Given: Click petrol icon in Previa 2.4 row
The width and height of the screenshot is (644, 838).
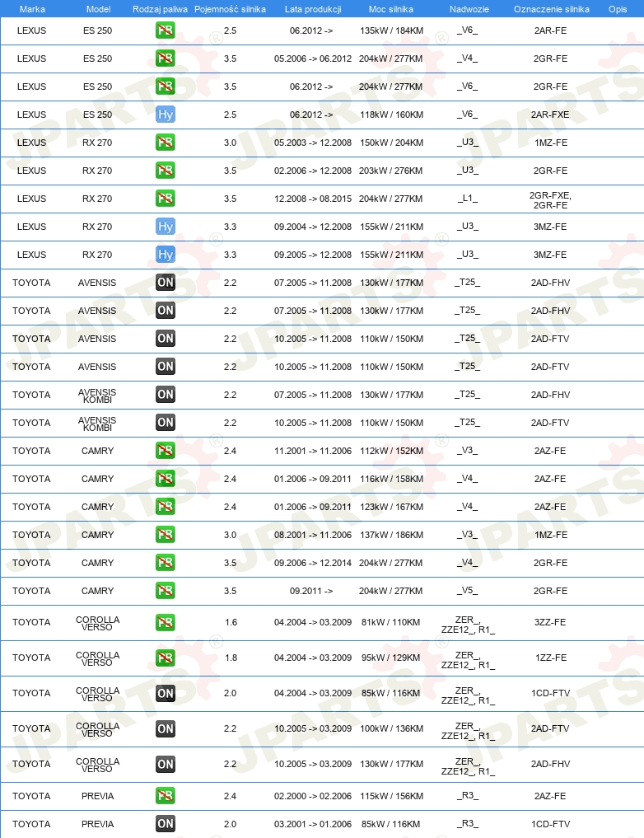Looking at the screenshot, I should tap(165, 796).
